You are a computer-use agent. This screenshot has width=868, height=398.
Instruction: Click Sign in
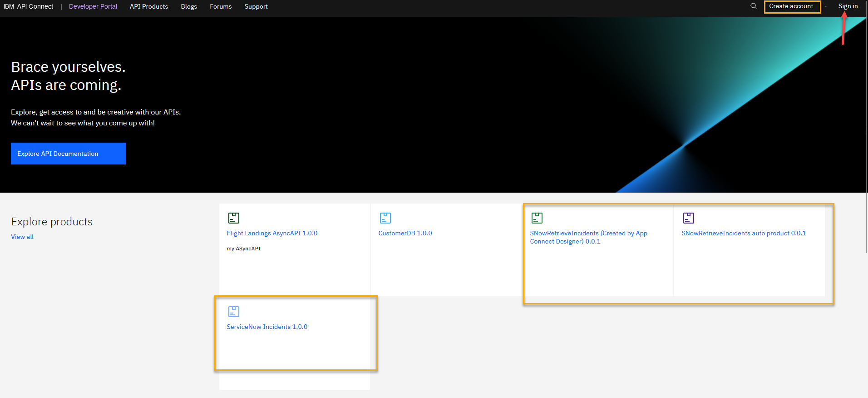848,6
